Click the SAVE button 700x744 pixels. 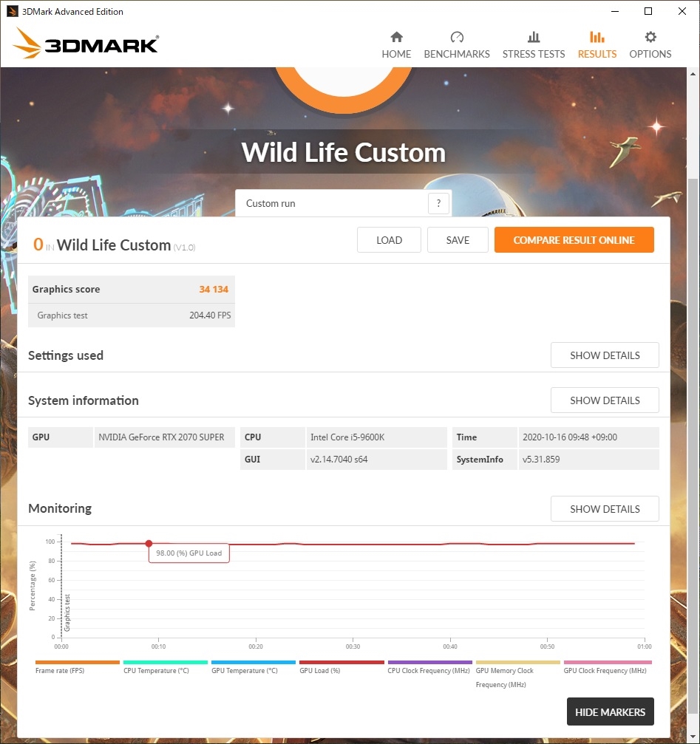point(458,240)
